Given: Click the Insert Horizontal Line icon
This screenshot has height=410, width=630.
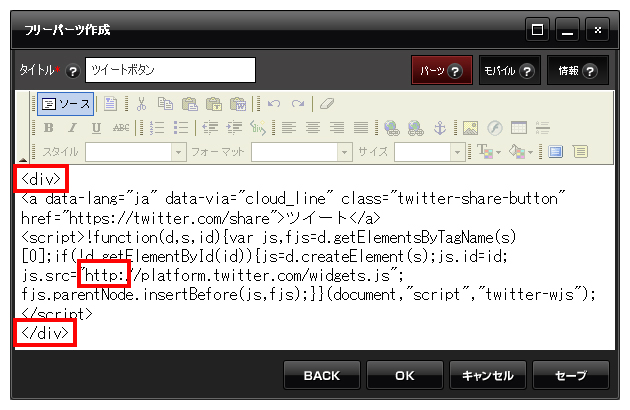Looking at the screenshot, I should (542, 128).
